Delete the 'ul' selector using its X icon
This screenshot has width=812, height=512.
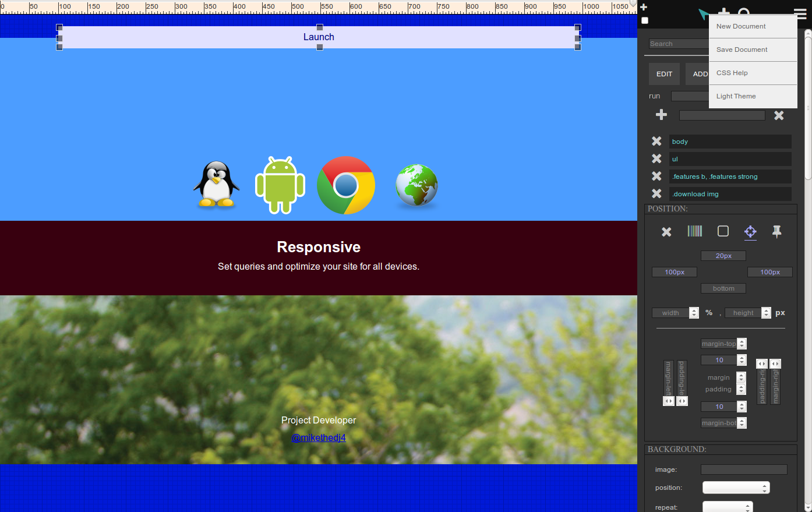pyautogui.click(x=656, y=158)
